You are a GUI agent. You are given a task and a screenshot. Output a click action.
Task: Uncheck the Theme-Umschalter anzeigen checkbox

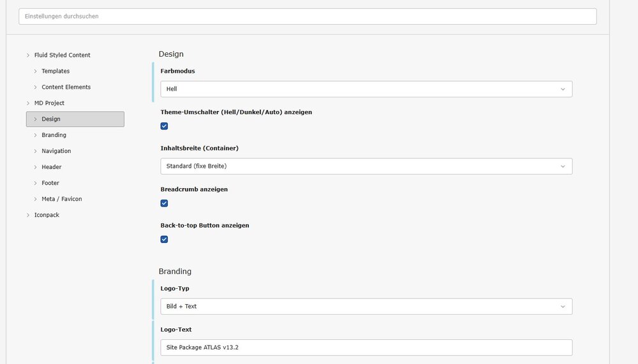tap(164, 126)
